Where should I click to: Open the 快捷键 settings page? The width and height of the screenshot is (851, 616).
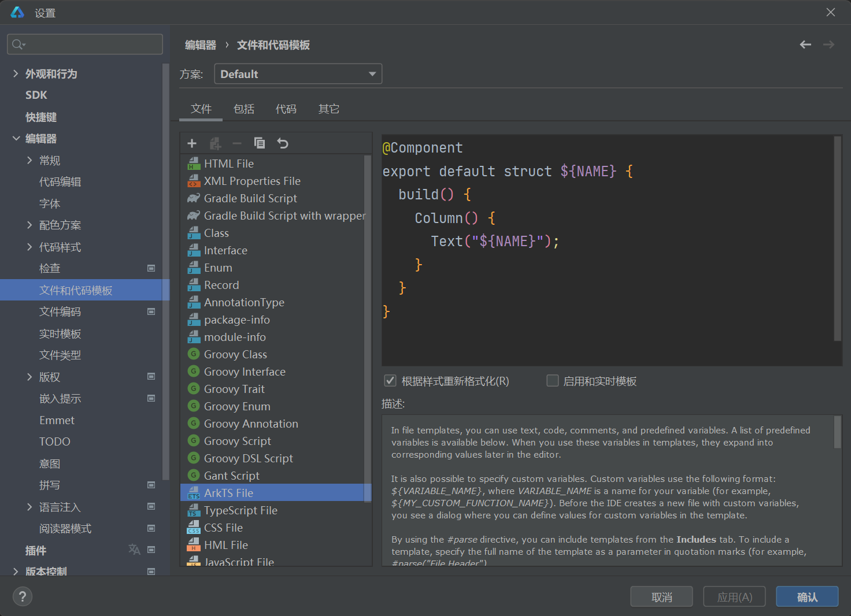coord(41,117)
